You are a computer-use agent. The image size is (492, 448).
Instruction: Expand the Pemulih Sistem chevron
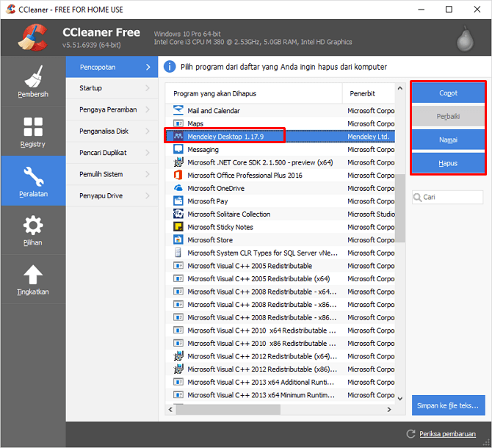148,174
